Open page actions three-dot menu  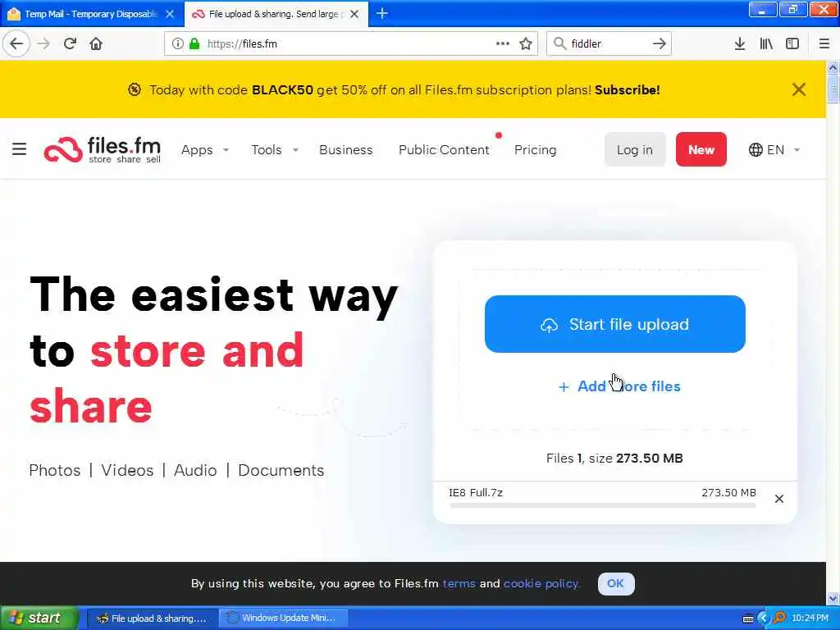503,43
